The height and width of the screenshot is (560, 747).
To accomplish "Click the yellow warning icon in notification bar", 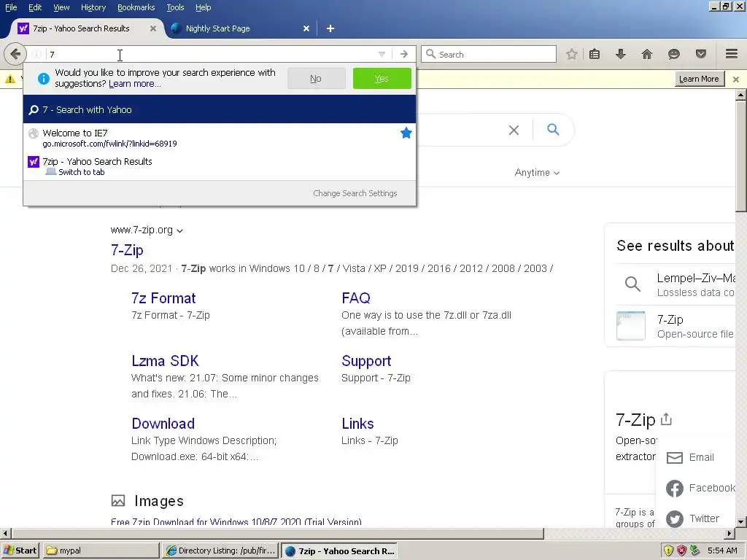I will click(x=10, y=79).
